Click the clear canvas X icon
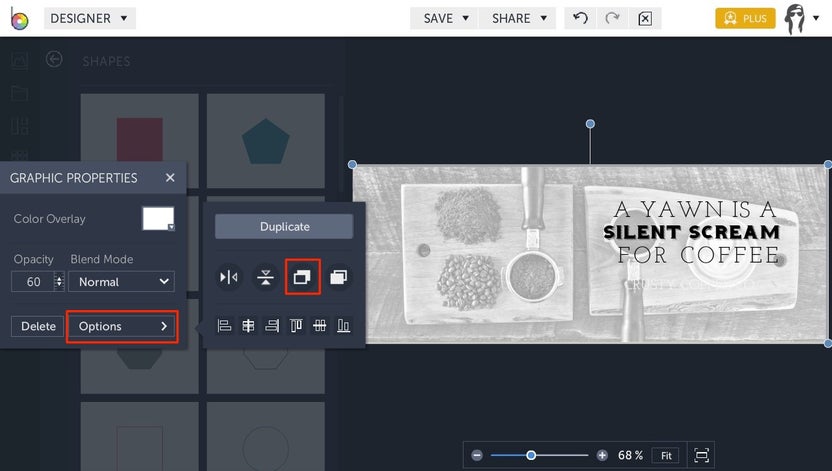 tap(645, 19)
